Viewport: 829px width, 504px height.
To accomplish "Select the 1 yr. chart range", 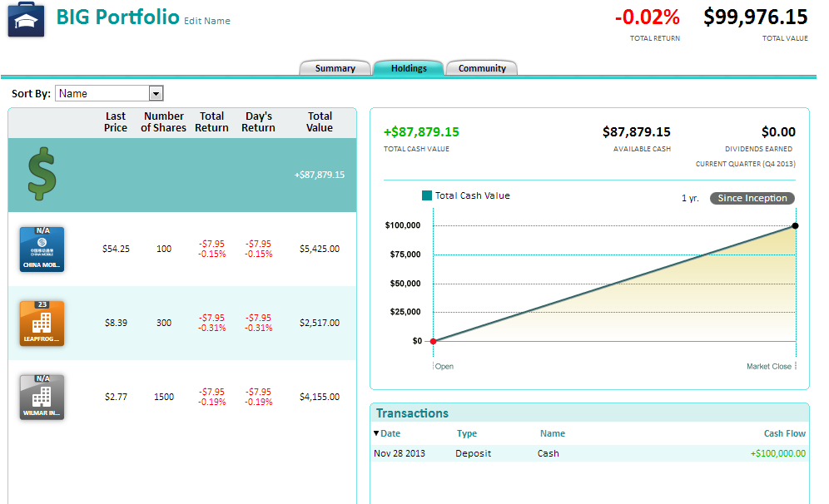I will tap(689, 199).
